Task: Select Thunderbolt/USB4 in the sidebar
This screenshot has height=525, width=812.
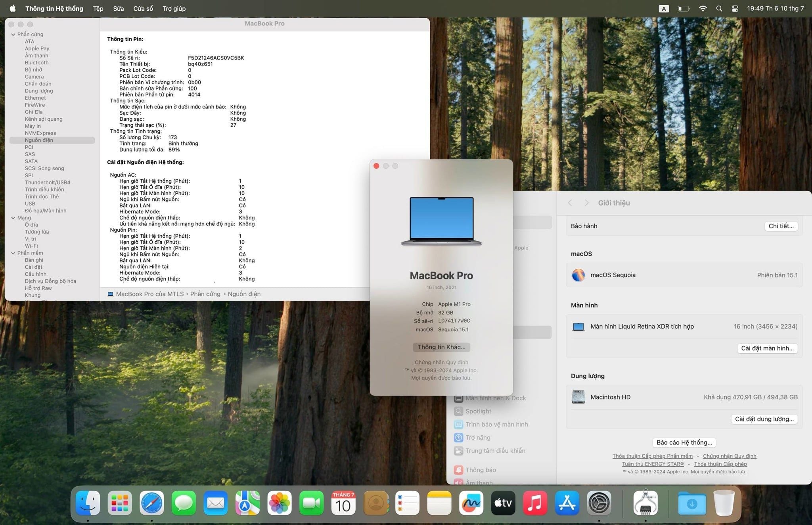Action: [48, 183]
